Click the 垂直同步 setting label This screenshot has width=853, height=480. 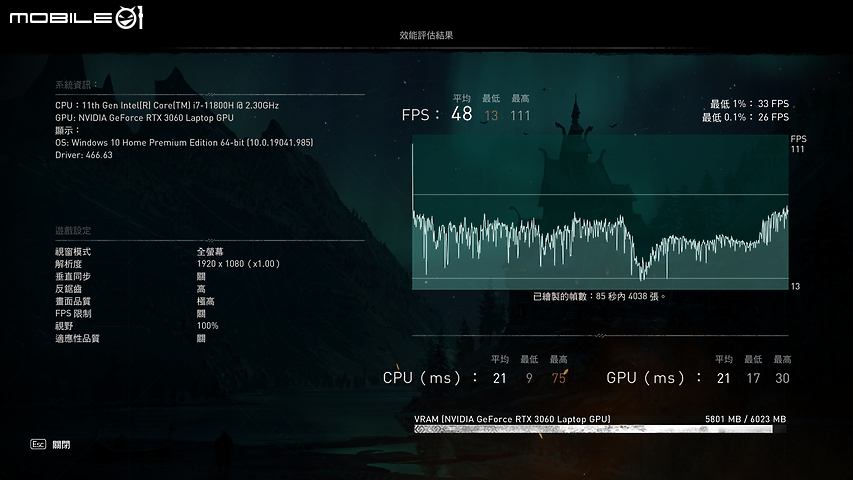coord(73,276)
